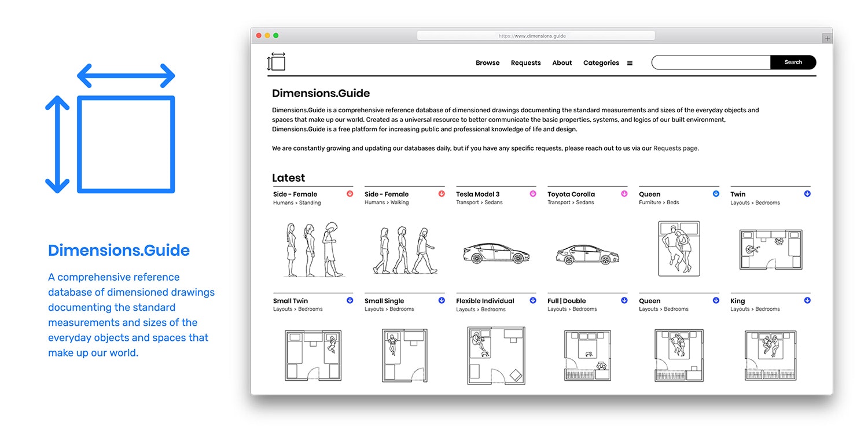868x434 pixels.
Task: Click the download icon beside Side - Female Standing
Action: pos(350,194)
